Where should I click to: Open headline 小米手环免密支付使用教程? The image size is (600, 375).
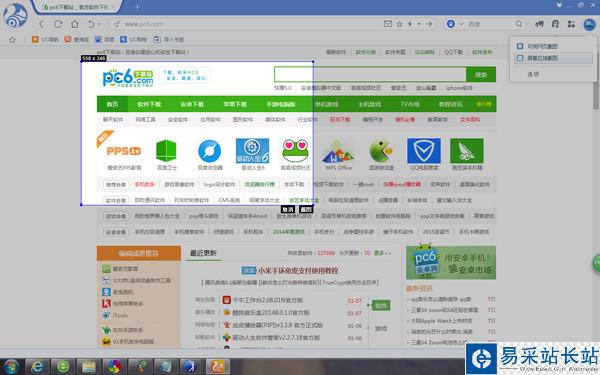coord(298,271)
